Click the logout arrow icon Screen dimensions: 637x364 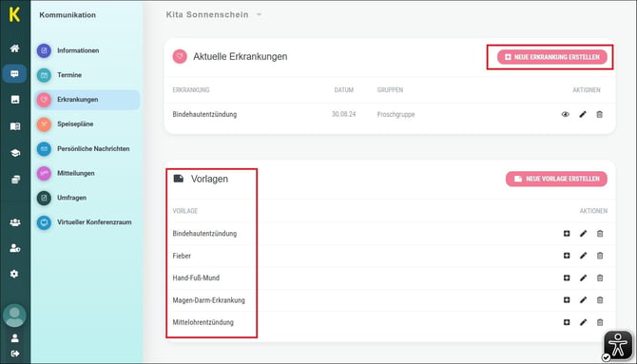pyautogui.click(x=15, y=354)
